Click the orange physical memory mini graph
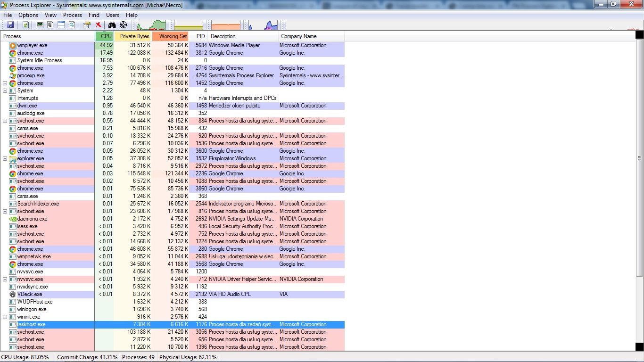The height and width of the screenshot is (362, 644). (226, 25)
